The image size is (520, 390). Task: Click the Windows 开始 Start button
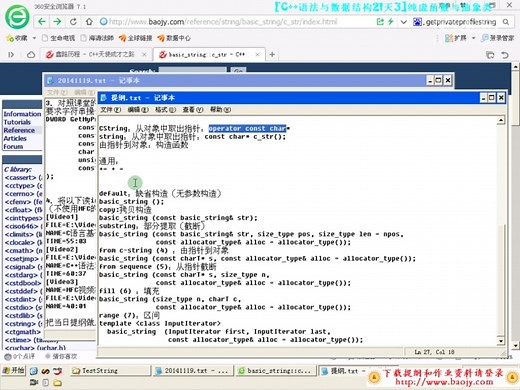13,370
